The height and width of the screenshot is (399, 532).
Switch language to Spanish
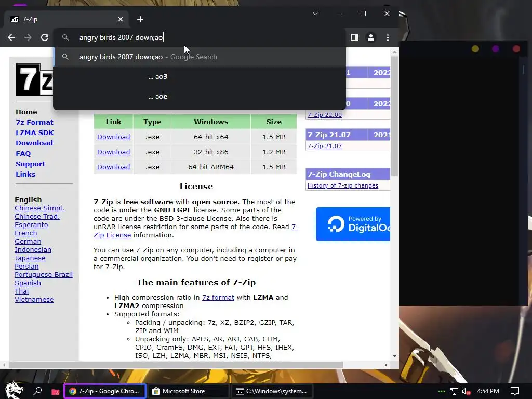click(x=28, y=283)
